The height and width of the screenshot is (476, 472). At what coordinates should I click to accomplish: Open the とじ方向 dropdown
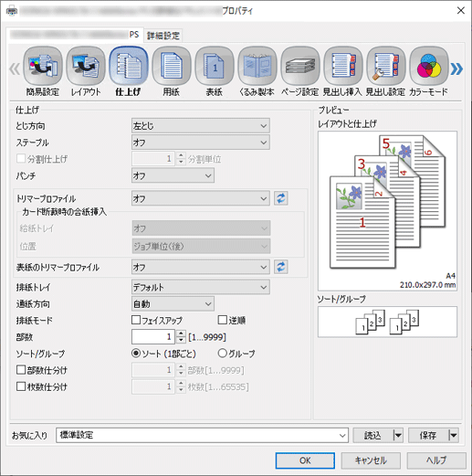coord(201,126)
